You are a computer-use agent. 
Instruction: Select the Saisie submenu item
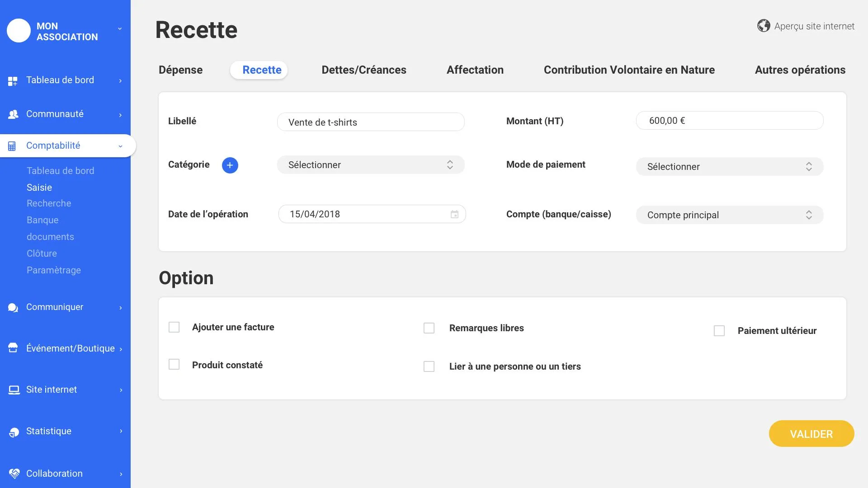tap(39, 188)
